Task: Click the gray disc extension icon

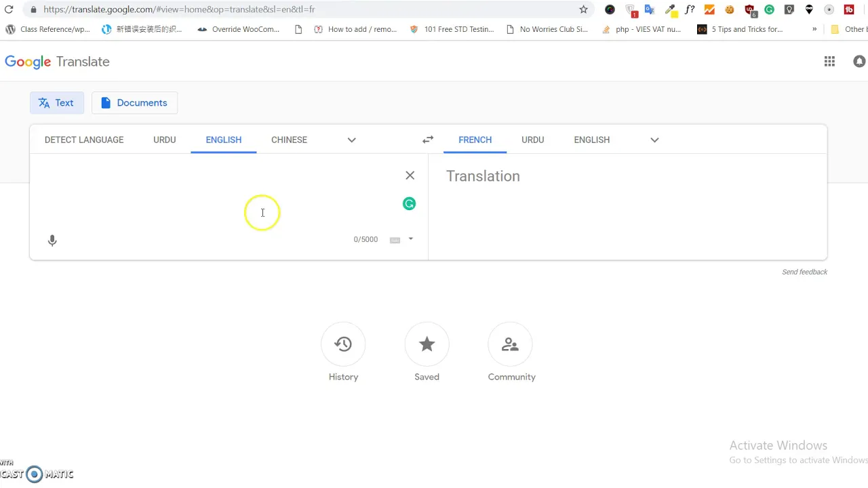Action: (829, 9)
